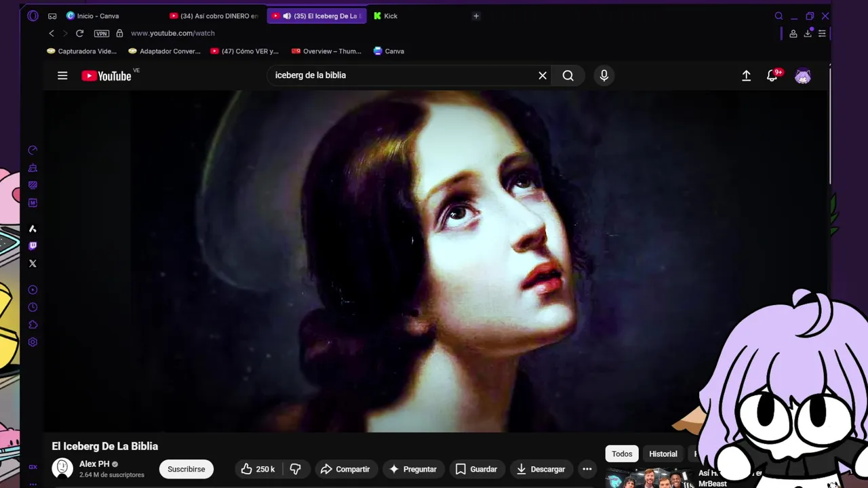Toggle the VPN badge in address bar

tap(101, 33)
